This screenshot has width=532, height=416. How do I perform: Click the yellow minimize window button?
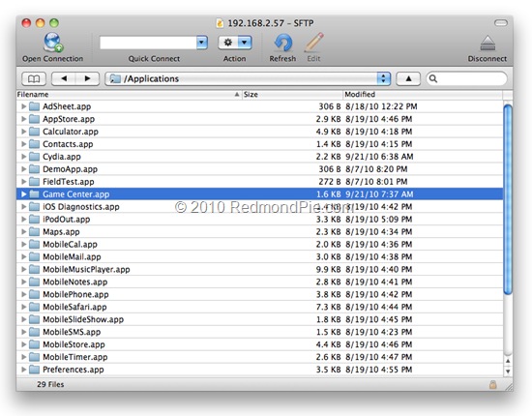tap(40, 22)
